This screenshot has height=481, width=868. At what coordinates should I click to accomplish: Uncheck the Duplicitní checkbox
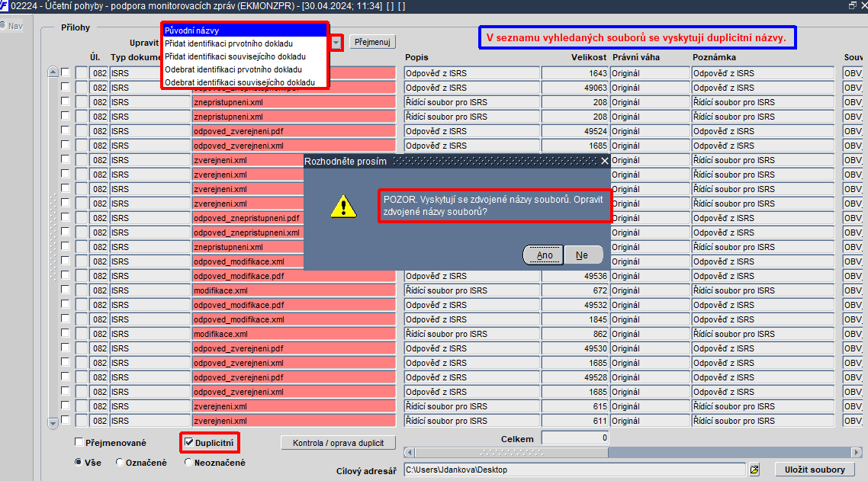(x=189, y=441)
